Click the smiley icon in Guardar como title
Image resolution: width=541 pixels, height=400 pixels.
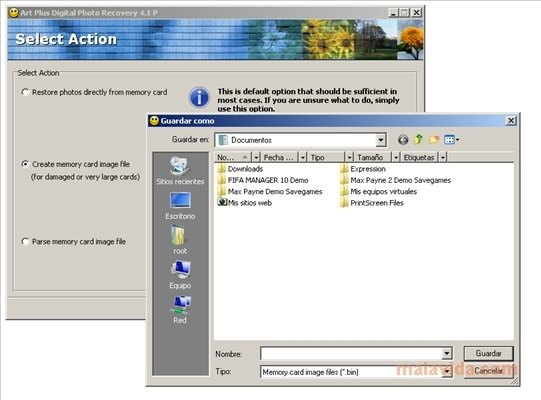tap(154, 120)
